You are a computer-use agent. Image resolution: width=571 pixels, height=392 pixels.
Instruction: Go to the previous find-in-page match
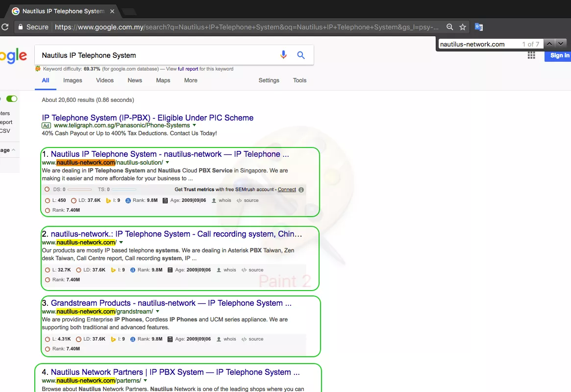pyautogui.click(x=550, y=44)
